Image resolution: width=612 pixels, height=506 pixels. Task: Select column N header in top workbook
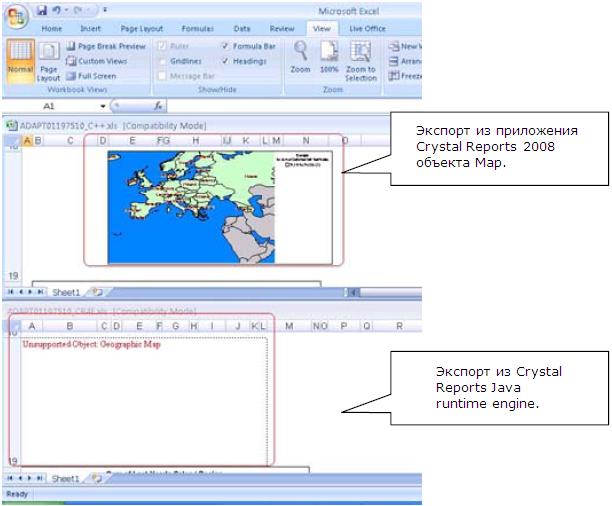[306, 140]
